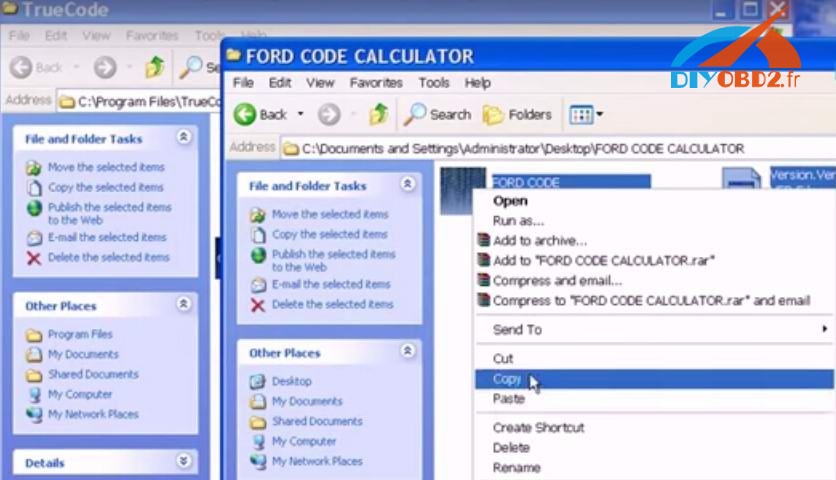This screenshot has height=480, width=836.
Task: Select the FORD CODE file icon thumbnail
Action: point(462,190)
